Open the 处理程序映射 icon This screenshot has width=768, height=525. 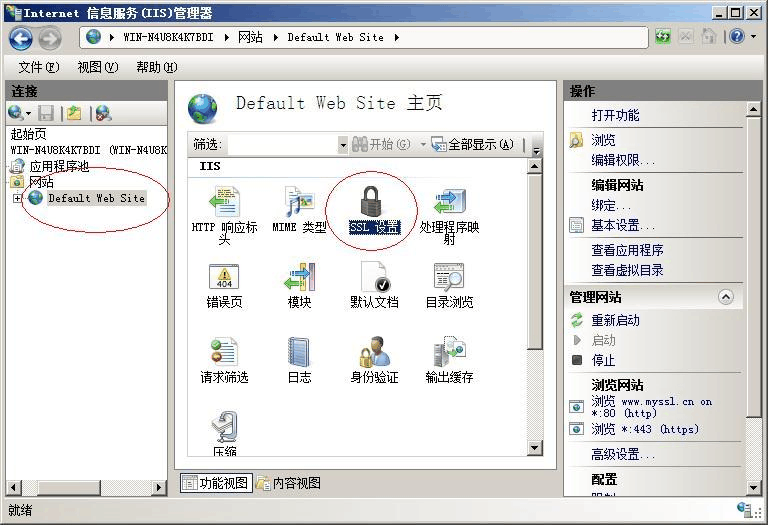[x=449, y=201]
